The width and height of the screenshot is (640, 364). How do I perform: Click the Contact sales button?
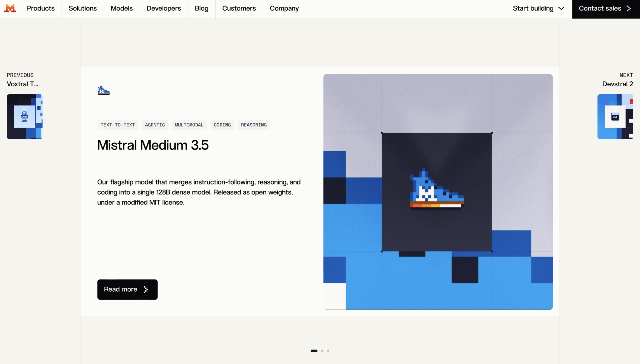[x=606, y=9]
